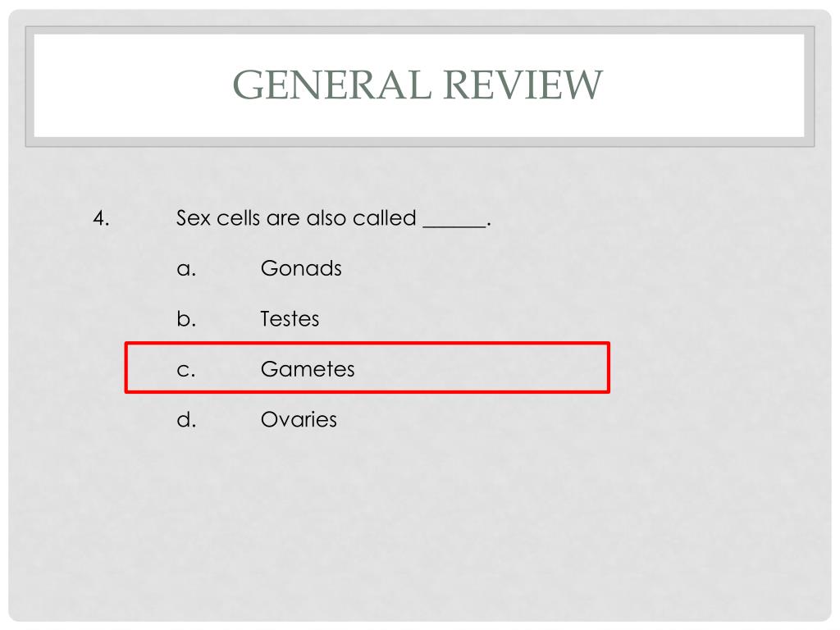Select the word REVIEW in the title
840x630 pixels.
coord(523,84)
